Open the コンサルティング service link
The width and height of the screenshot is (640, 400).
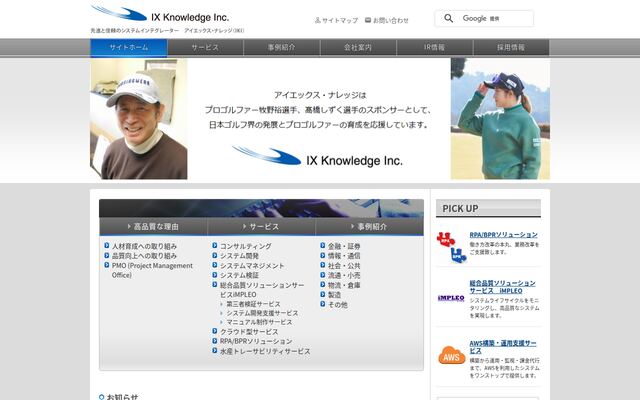[x=246, y=246]
